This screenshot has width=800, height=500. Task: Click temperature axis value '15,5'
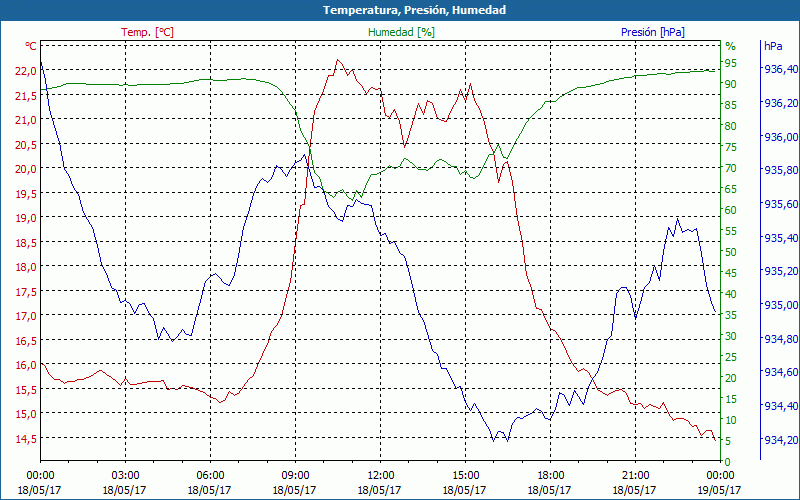click(26, 389)
